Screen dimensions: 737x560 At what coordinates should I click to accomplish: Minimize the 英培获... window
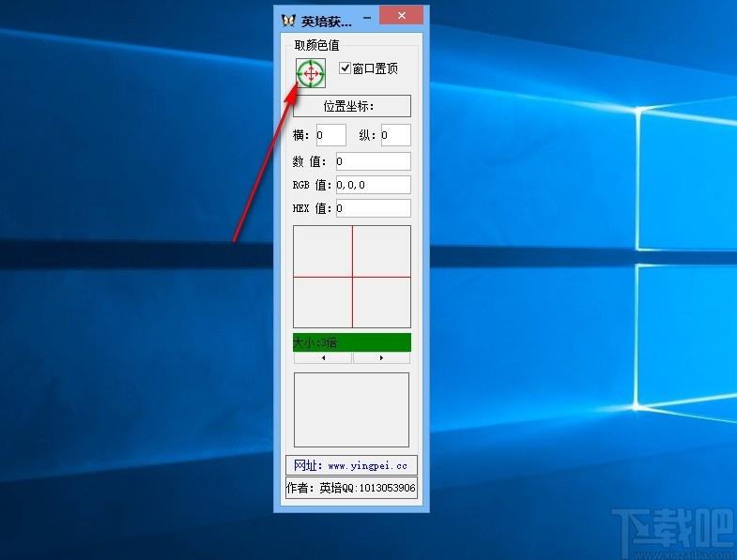(367, 18)
